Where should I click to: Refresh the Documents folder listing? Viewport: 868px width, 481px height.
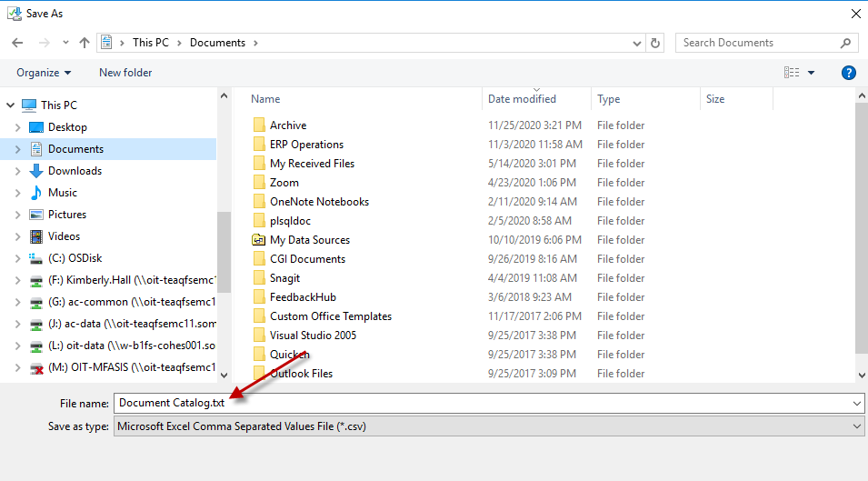tap(655, 43)
